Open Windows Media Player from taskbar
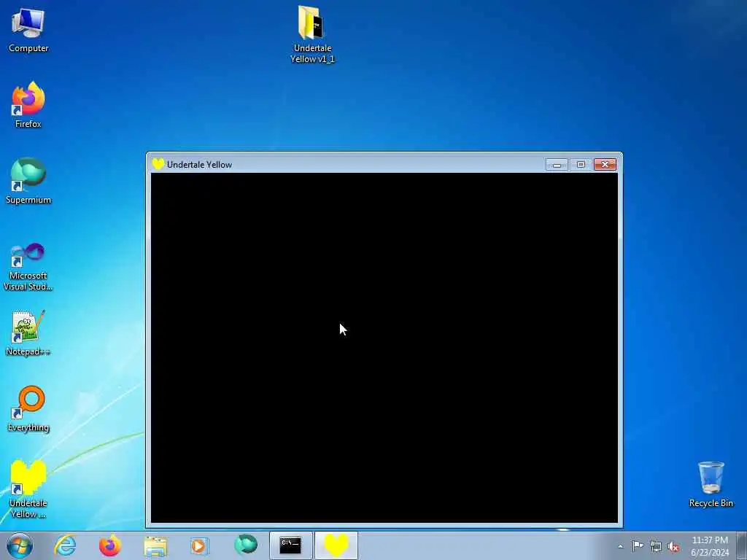This screenshot has width=747, height=560. click(x=199, y=545)
